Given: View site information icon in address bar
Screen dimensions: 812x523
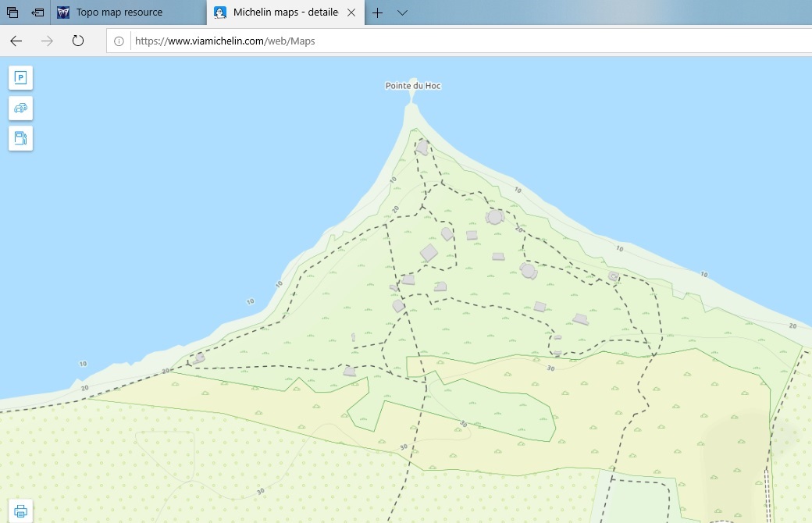Looking at the screenshot, I should (x=119, y=41).
